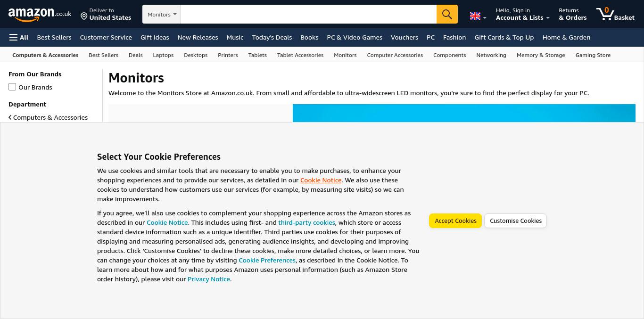Image resolution: width=644 pixels, height=319 pixels.
Task: Go to Networking category
Action: pos(491,55)
